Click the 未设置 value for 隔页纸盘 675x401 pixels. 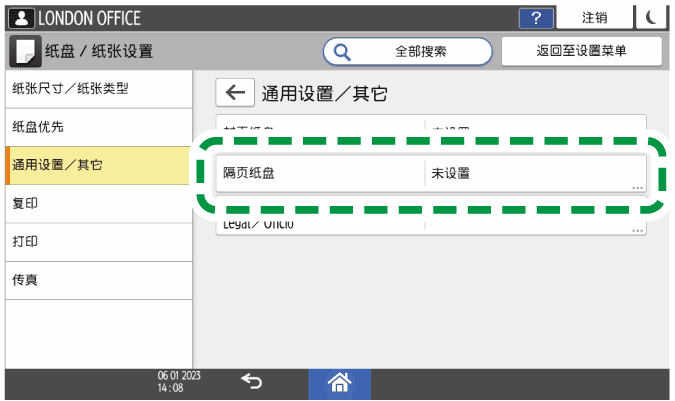[x=450, y=173]
